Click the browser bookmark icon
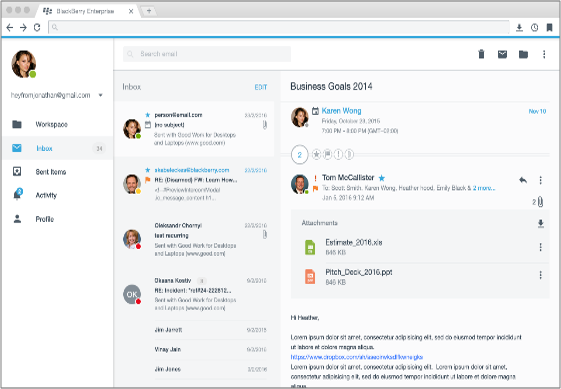 point(550,28)
